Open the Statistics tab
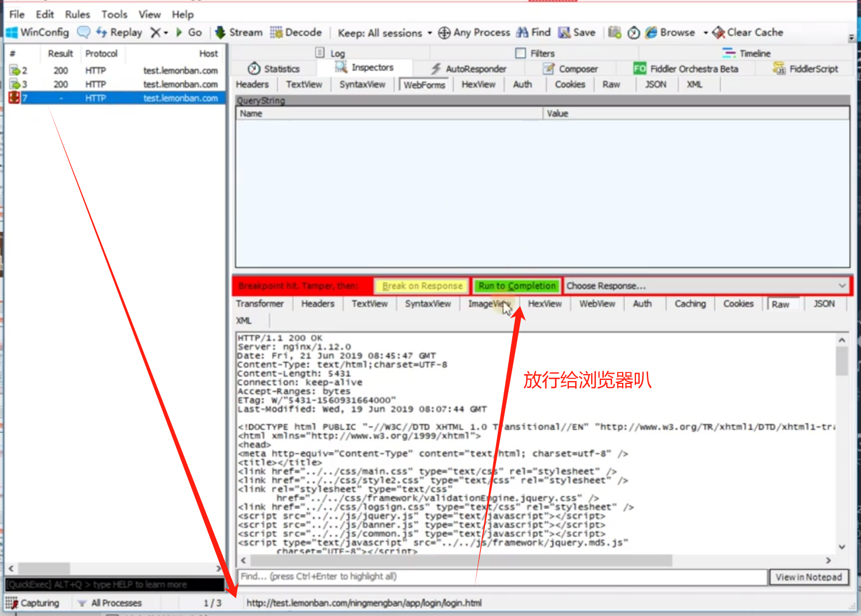This screenshot has width=861, height=616. (274, 69)
